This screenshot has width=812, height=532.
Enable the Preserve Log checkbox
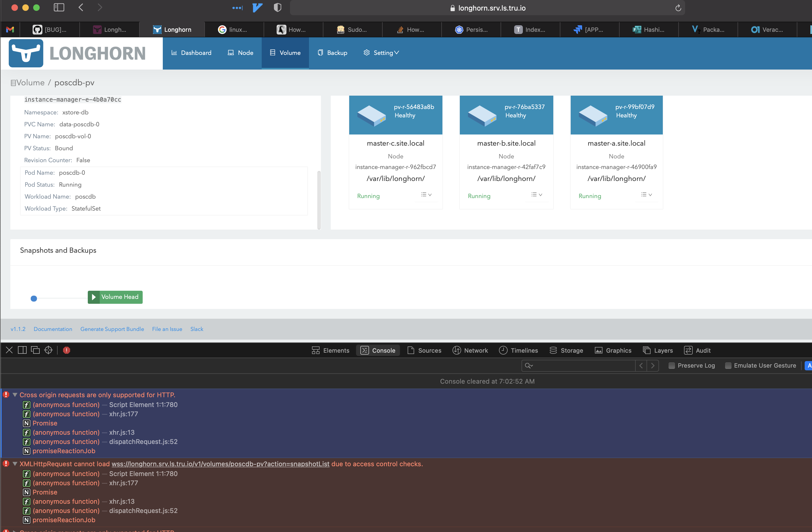[x=672, y=365]
